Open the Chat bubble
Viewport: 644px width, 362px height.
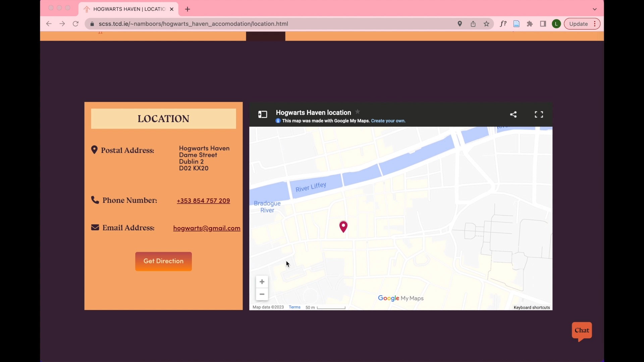582,331
